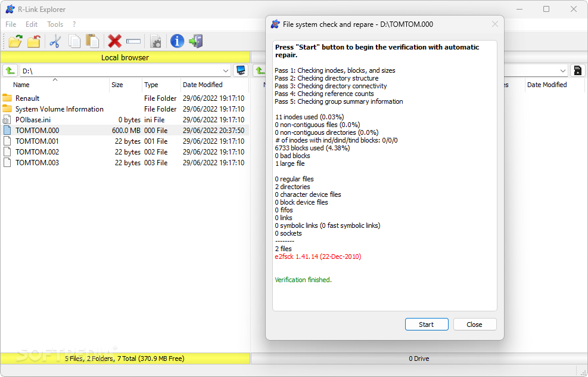Sort by the Size column header
588x377 pixels.
pyautogui.click(x=126, y=85)
